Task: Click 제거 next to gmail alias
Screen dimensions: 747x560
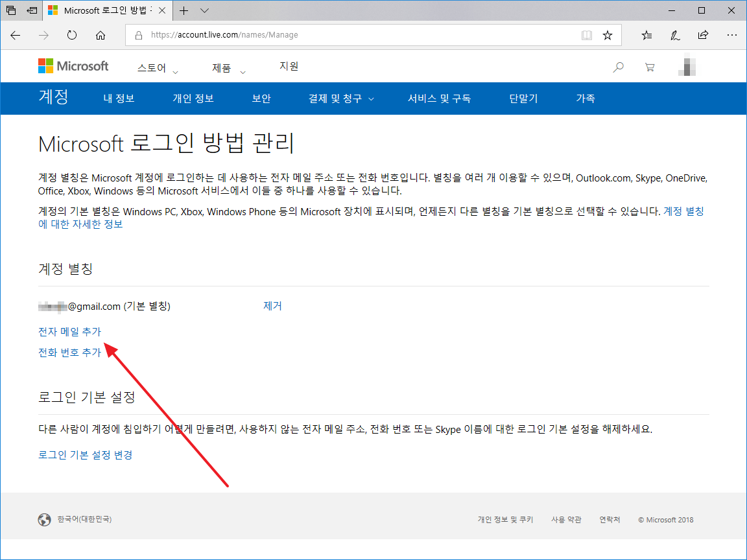Action: click(272, 306)
